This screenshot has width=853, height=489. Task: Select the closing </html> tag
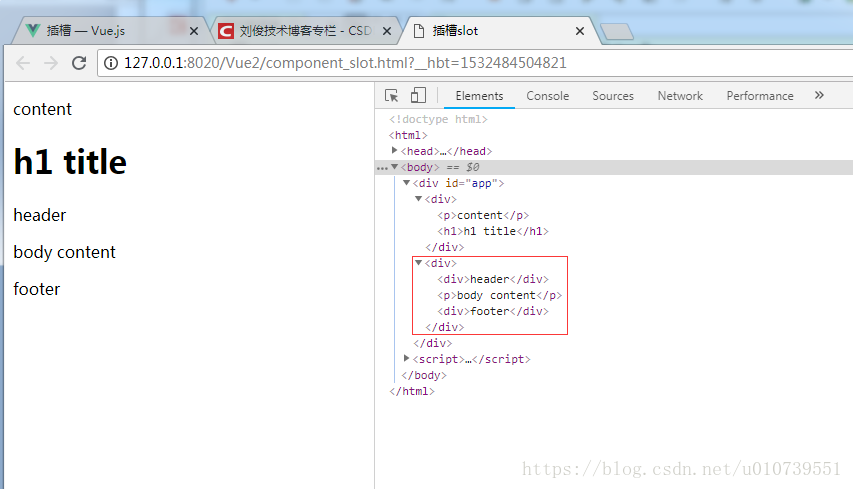tap(412, 391)
